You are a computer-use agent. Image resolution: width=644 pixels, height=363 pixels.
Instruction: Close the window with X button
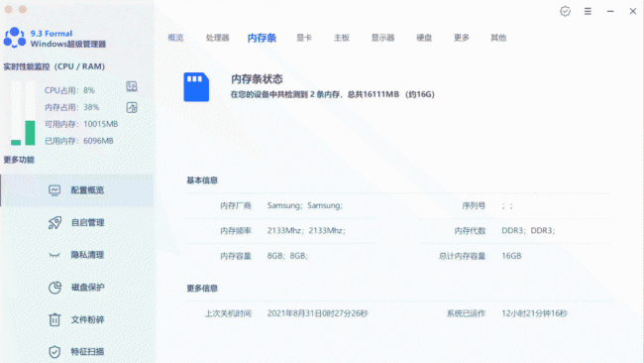(633, 11)
